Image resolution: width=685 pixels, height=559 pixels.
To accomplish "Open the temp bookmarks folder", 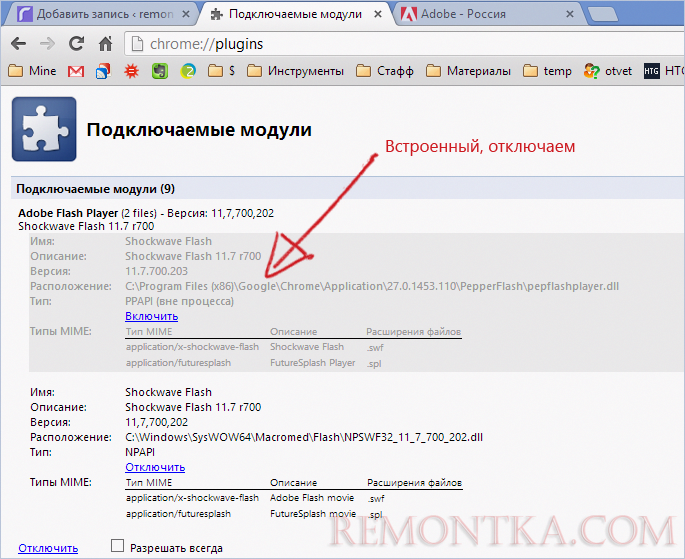I will (x=547, y=71).
